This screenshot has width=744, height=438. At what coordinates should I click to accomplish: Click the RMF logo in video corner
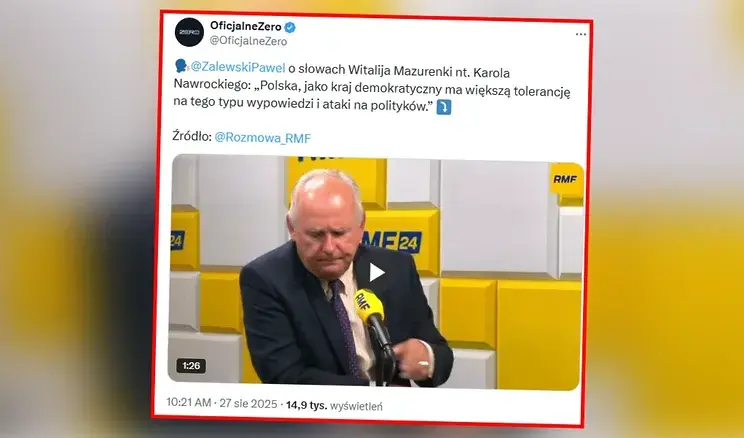(x=566, y=179)
